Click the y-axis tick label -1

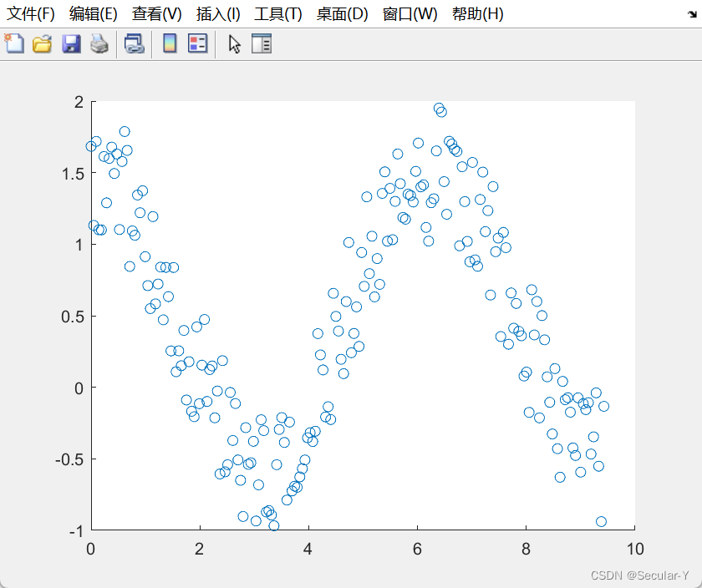click(77, 531)
